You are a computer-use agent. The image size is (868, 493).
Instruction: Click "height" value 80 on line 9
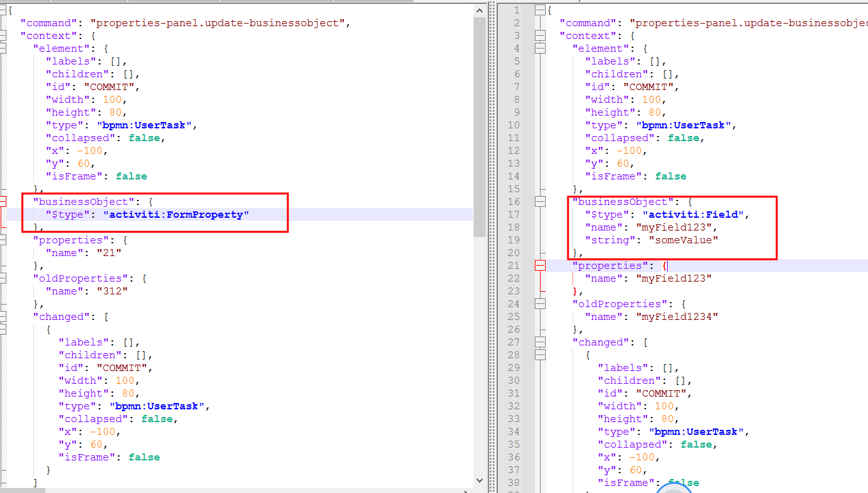pyautogui.click(x=655, y=112)
